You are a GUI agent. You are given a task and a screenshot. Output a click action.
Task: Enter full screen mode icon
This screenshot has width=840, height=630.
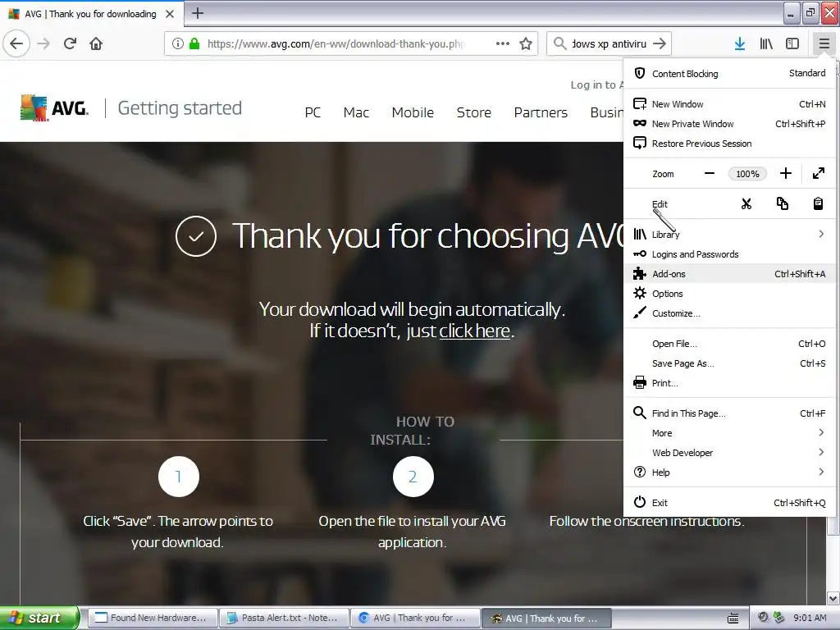point(819,174)
